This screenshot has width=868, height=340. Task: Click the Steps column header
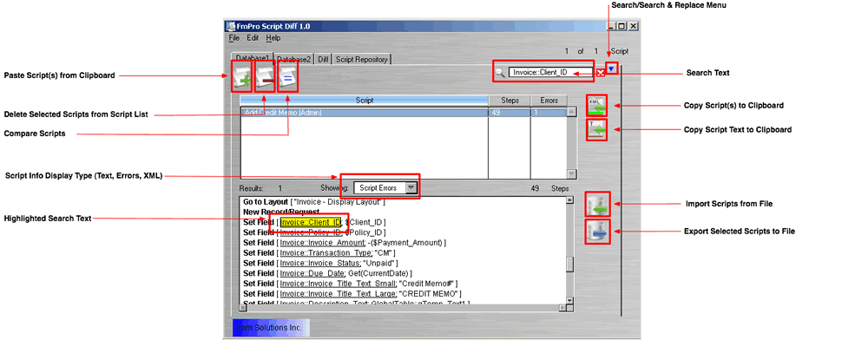click(510, 100)
